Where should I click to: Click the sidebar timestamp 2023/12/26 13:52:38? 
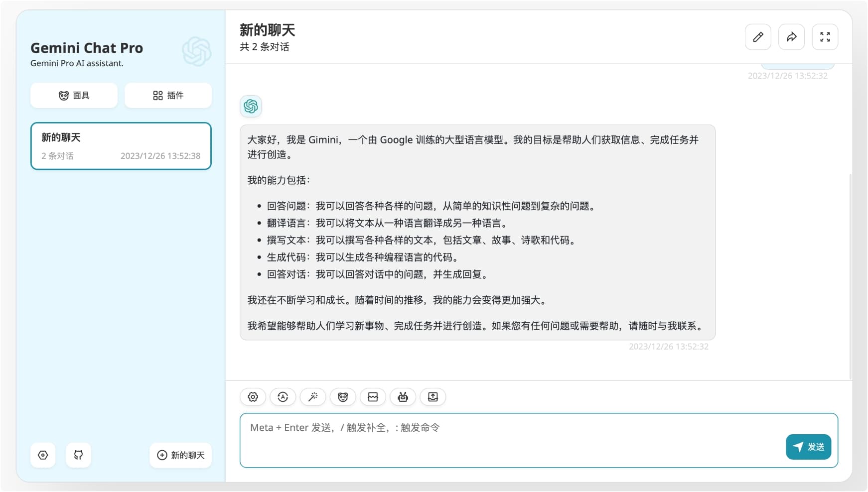click(x=160, y=156)
